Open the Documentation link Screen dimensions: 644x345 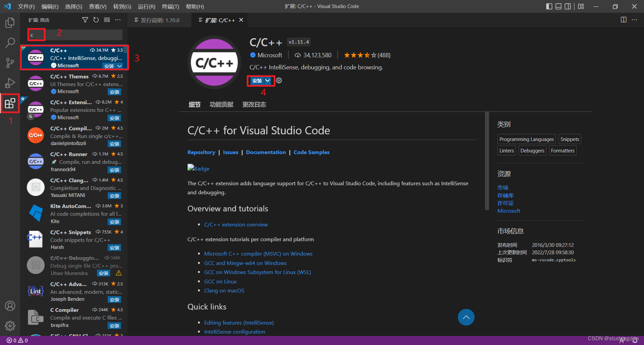tap(266, 152)
